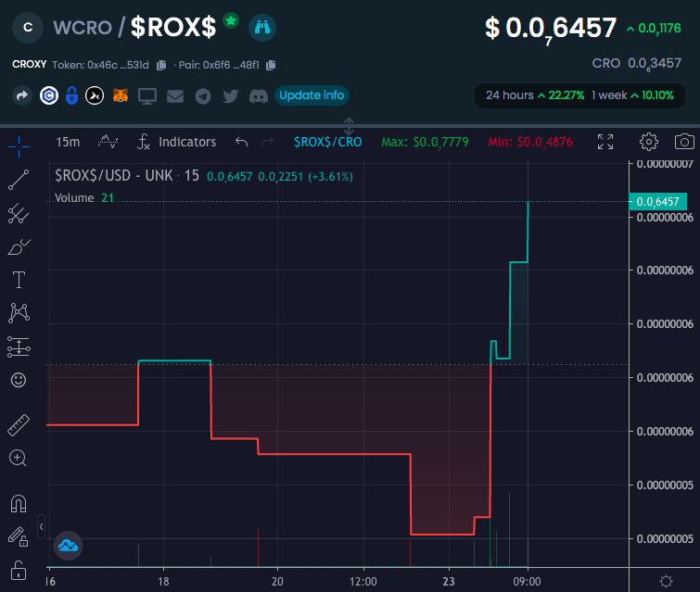This screenshot has height=592, width=700.
Task: Click the blue TradingView cloud logo
Action: click(68, 545)
